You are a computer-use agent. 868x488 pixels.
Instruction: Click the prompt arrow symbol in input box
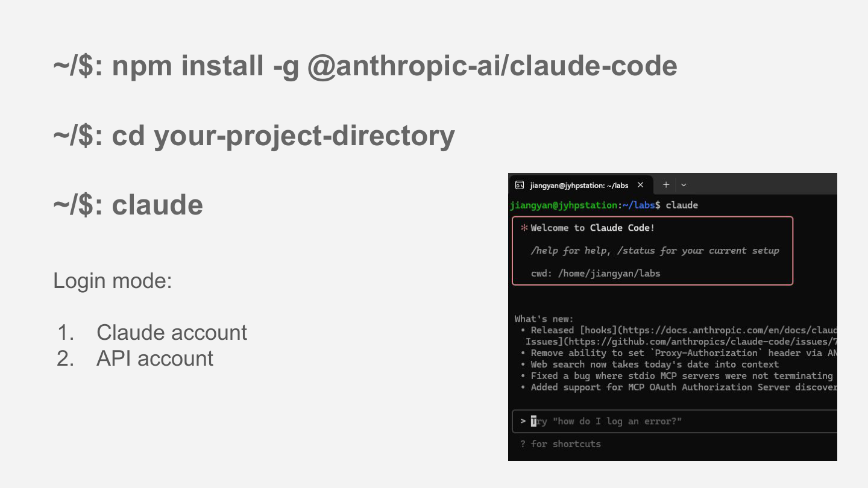[x=523, y=421]
